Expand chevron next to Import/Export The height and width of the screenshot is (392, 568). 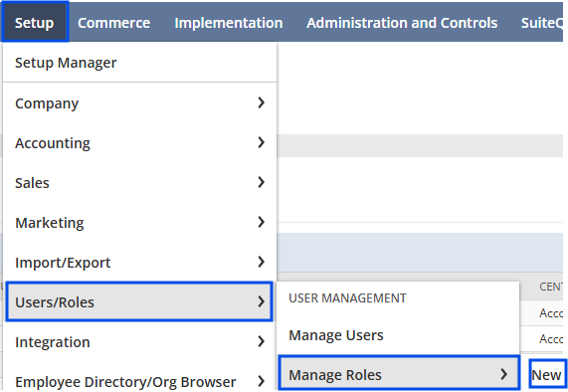[x=262, y=262]
